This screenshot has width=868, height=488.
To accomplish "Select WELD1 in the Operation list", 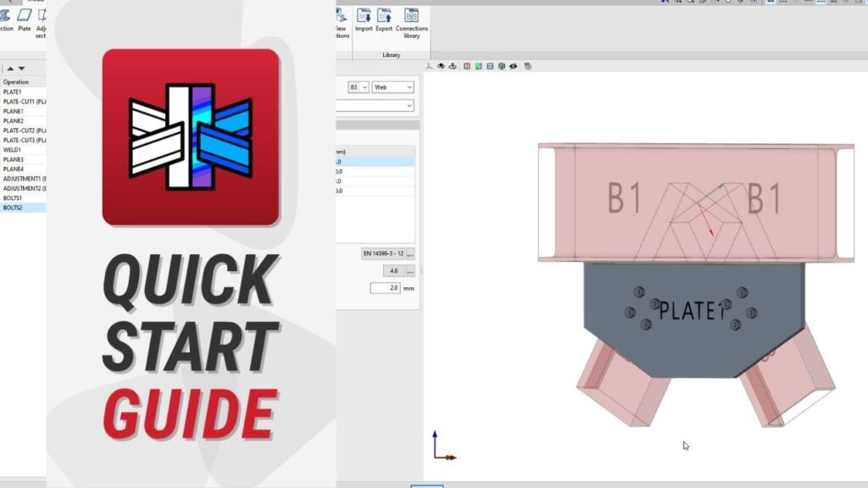I will [13, 150].
